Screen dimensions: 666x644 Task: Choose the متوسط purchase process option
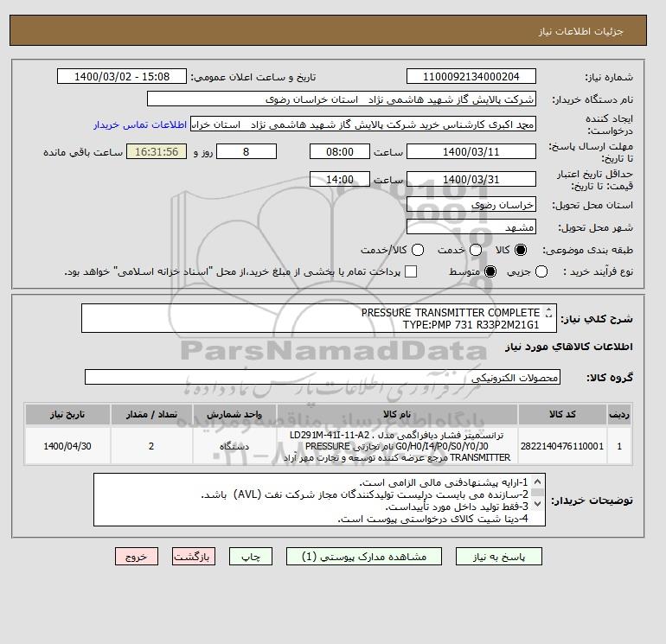(490, 271)
